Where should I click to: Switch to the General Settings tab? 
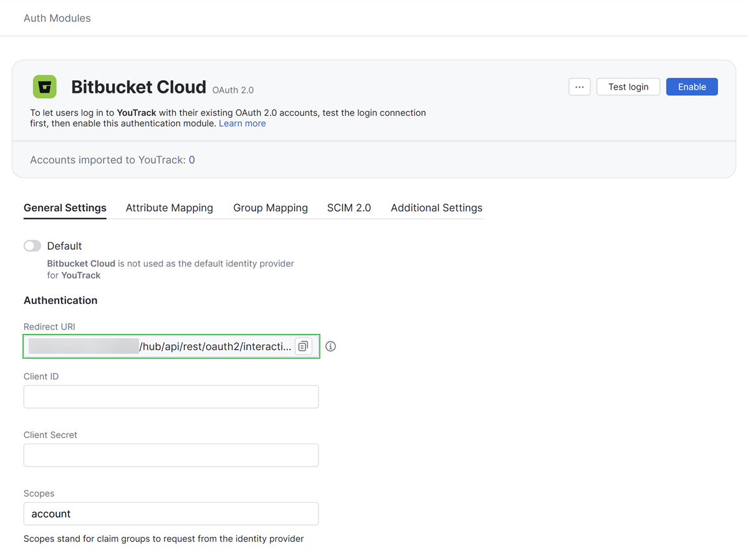[65, 208]
